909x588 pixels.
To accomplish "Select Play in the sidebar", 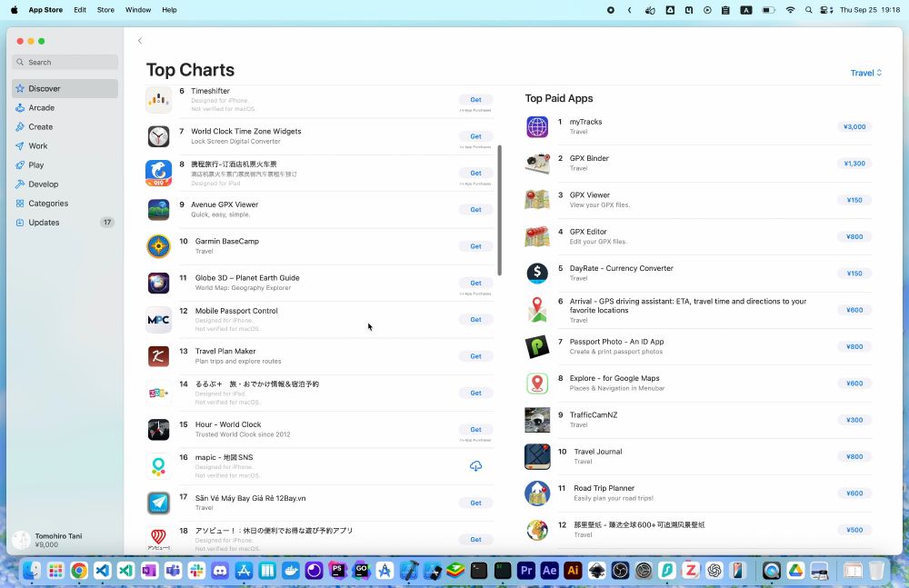I will coord(65,165).
